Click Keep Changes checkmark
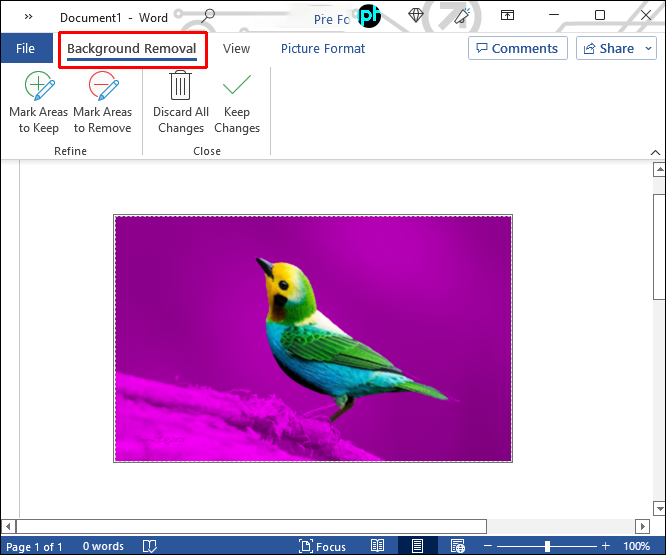The image size is (666, 555). click(x=237, y=84)
